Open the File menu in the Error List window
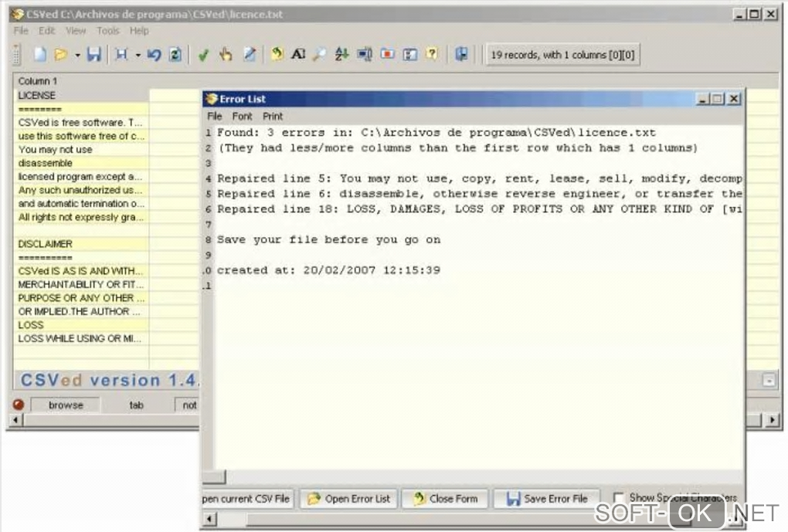Screen dimensions: 788x532 click(x=215, y=117)
